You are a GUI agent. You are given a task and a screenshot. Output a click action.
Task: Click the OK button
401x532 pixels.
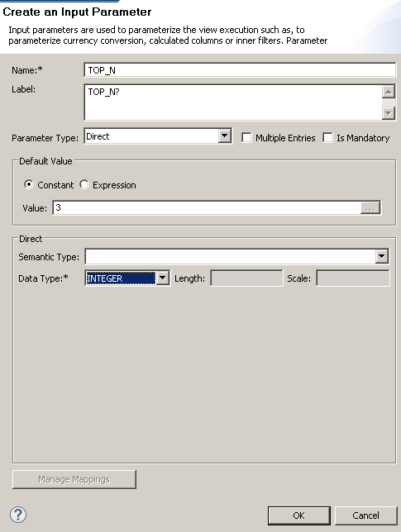(298, 515)
